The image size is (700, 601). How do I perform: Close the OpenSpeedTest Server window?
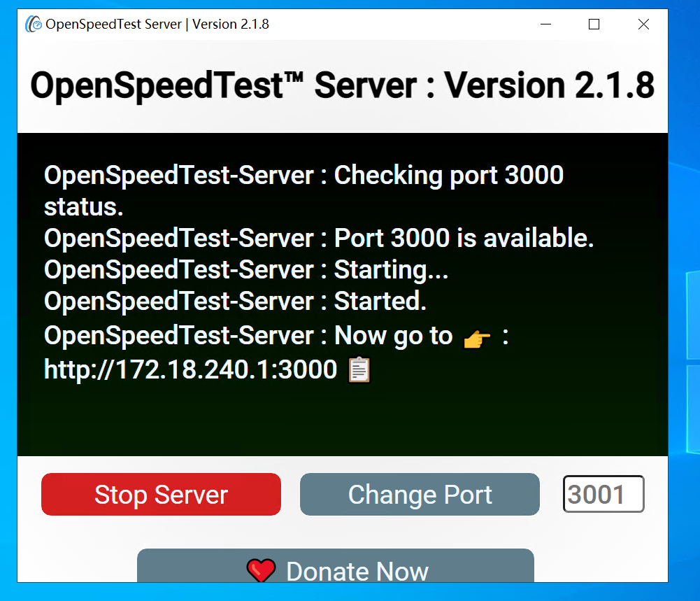(x=643, y=24)
